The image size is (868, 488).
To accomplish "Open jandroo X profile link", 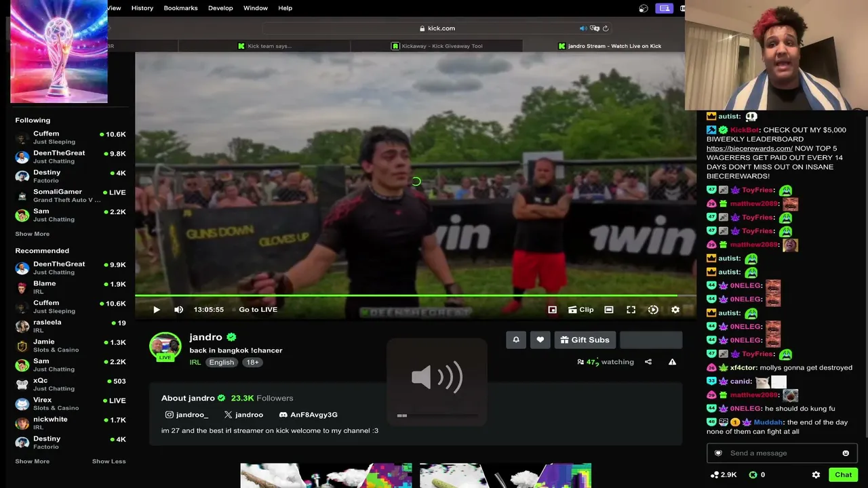I will coord(243,415).
